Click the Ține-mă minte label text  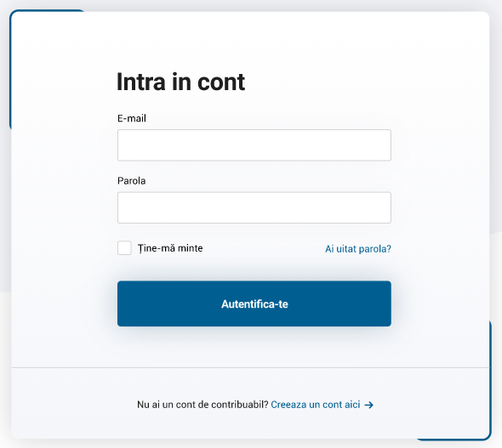pyautogui.click(x=170, y=248)
